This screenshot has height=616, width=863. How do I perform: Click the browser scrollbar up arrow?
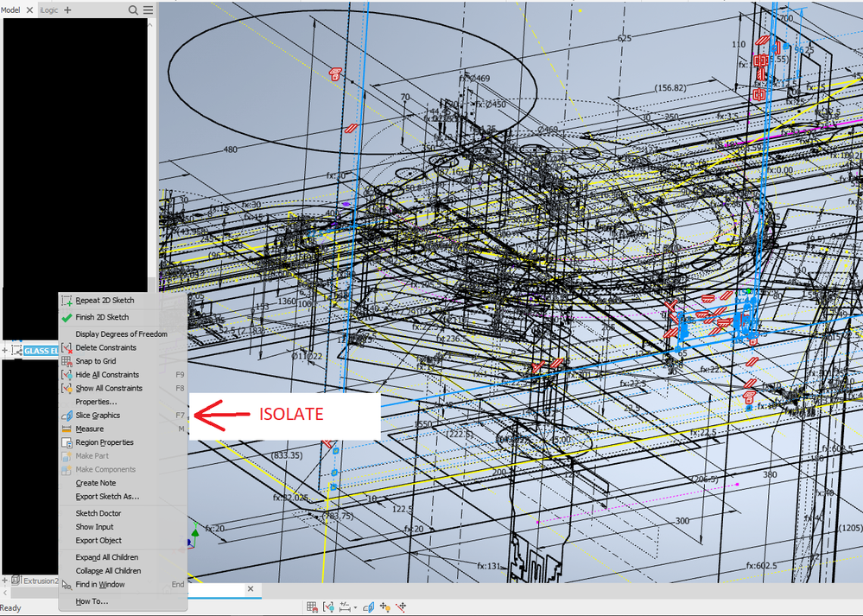point(151,23)
